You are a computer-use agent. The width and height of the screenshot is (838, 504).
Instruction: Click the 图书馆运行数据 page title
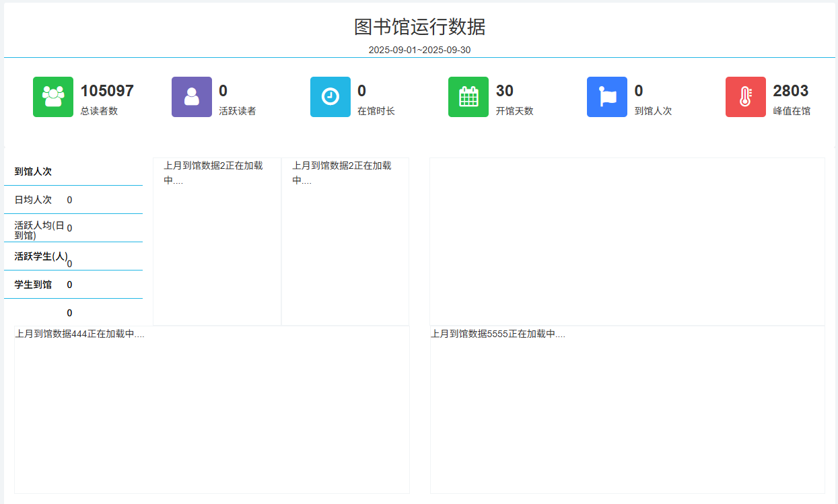[419, 27]
